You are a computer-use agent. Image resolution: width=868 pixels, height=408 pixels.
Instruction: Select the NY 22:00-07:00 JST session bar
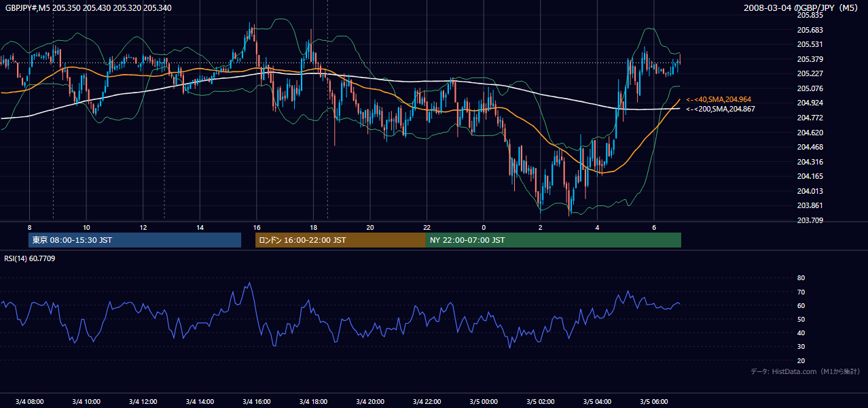(554, 240)
